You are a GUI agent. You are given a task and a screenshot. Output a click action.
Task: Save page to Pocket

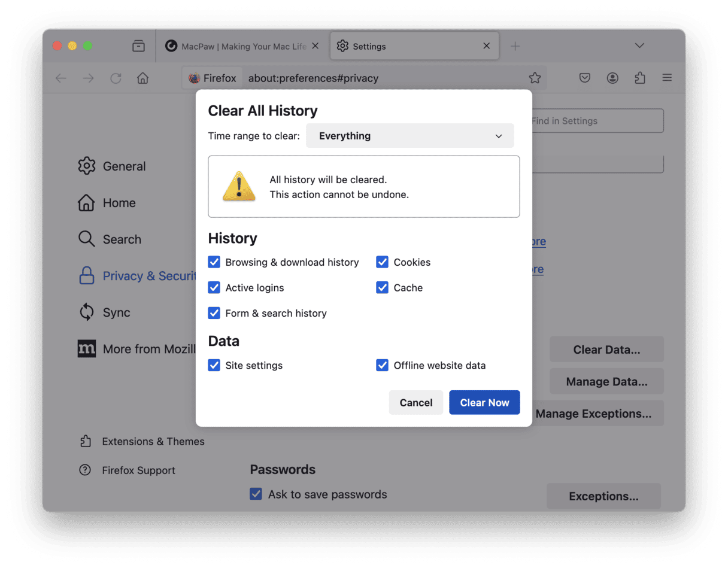(x=584, y=78)
